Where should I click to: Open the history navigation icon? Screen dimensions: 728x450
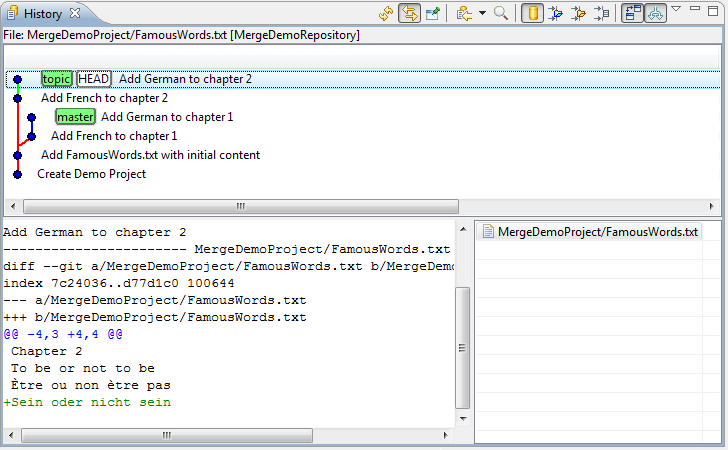coord(464,13)
